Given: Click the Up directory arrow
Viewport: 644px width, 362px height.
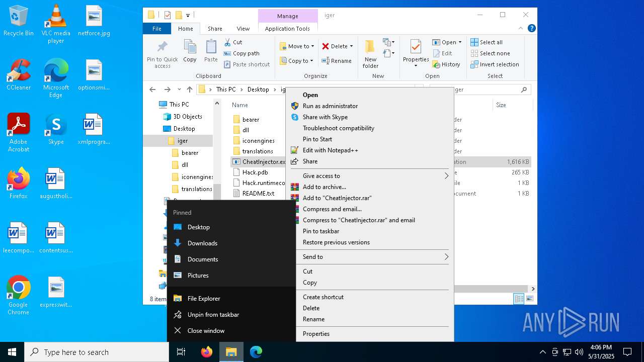Looking at the screenshot, I should pos(189,89).
